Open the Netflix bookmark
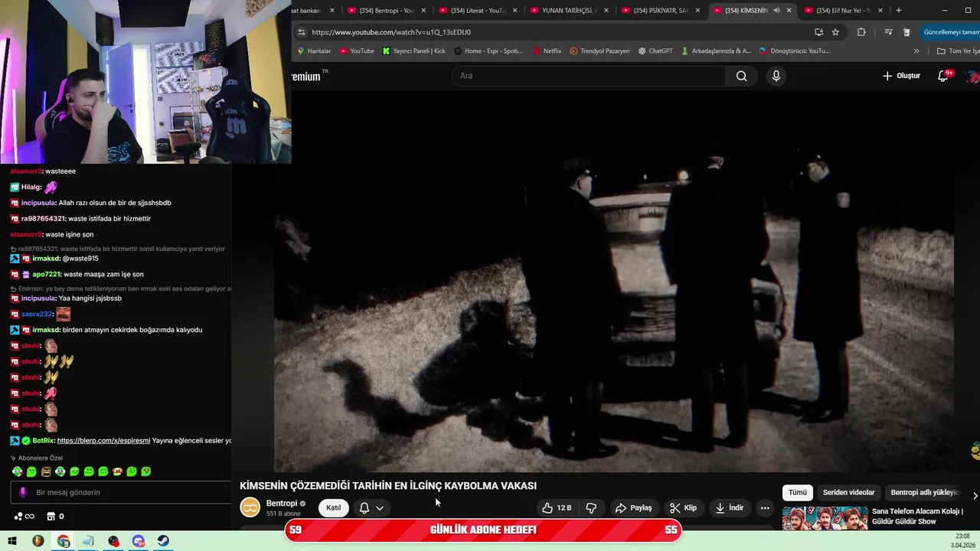Viewport: 980px width, 551px height. pyautogui.click(x=547, y=51)
